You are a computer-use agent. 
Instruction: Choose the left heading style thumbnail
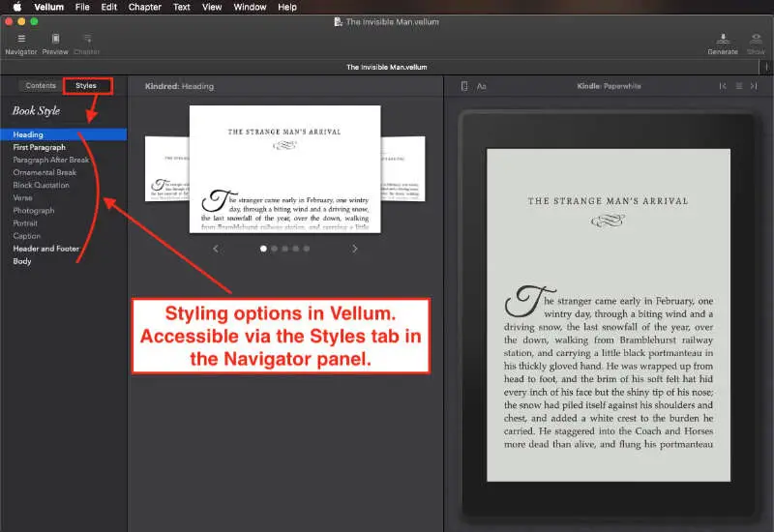(x=166, y=168)
